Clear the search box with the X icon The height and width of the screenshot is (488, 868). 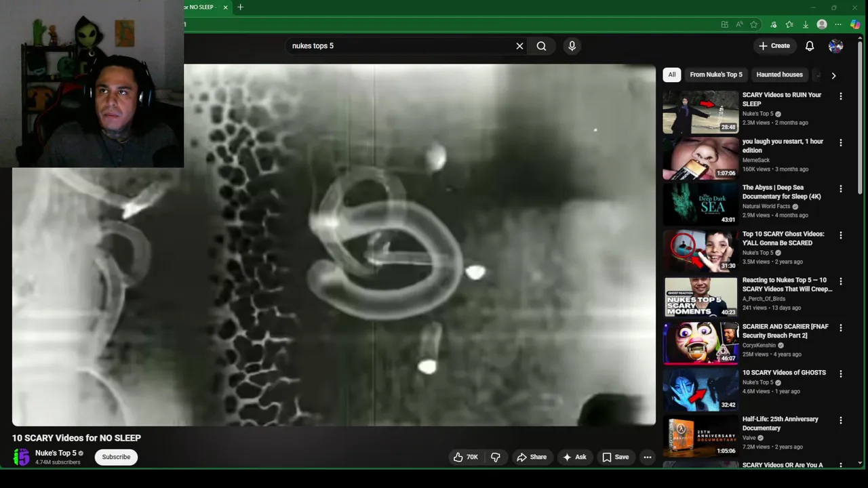(519, 46)
